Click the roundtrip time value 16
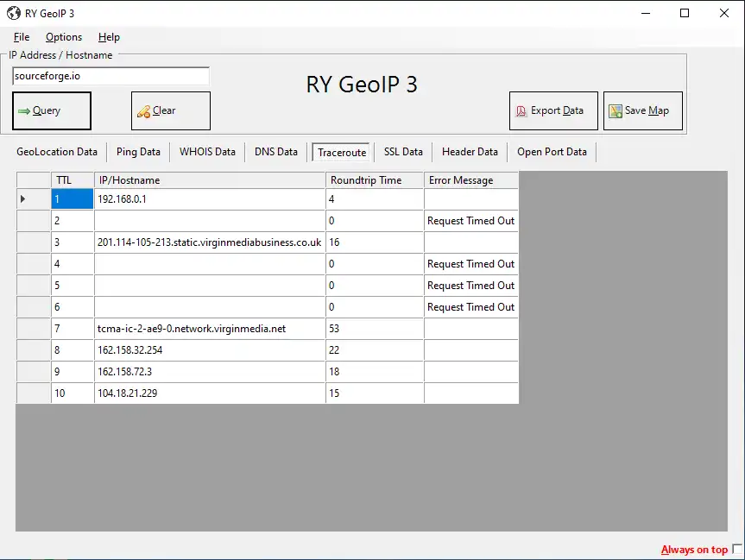The height and width of the screenshot is (560, 745). coord(375,242)
